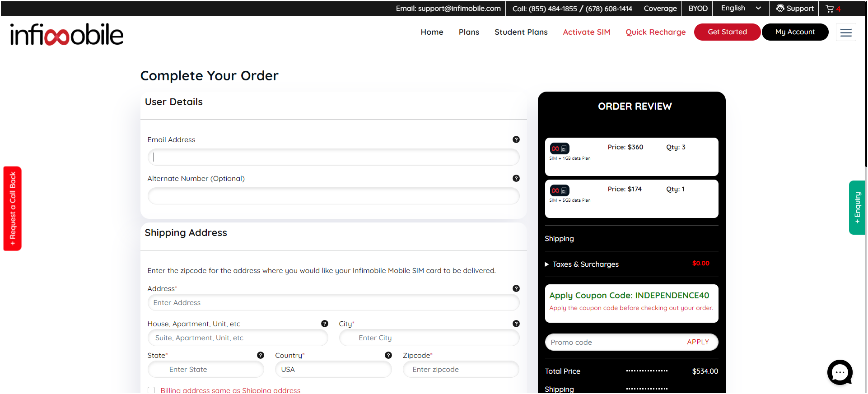This screenshot has width=868, height=394.
Task: Open Quick Recharge page
Action: 655,32
